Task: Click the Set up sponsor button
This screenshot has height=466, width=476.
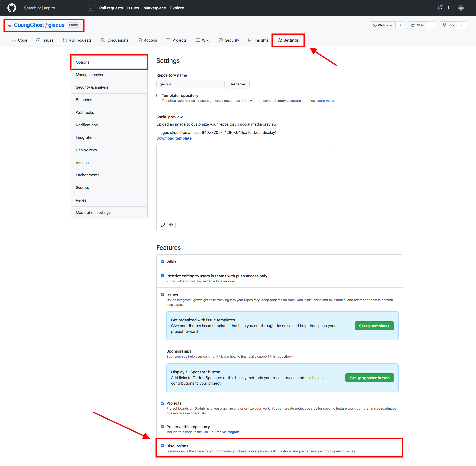Action: (369, 378)
